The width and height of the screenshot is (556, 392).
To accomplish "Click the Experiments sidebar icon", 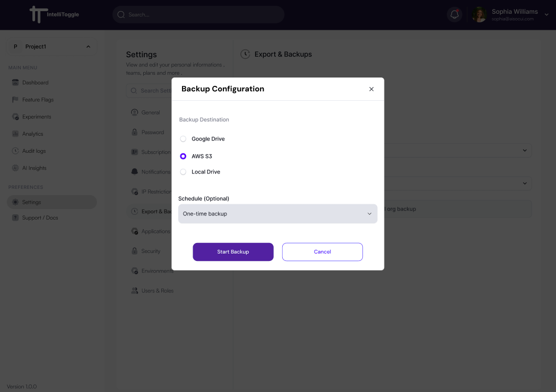I will [15, 117].
